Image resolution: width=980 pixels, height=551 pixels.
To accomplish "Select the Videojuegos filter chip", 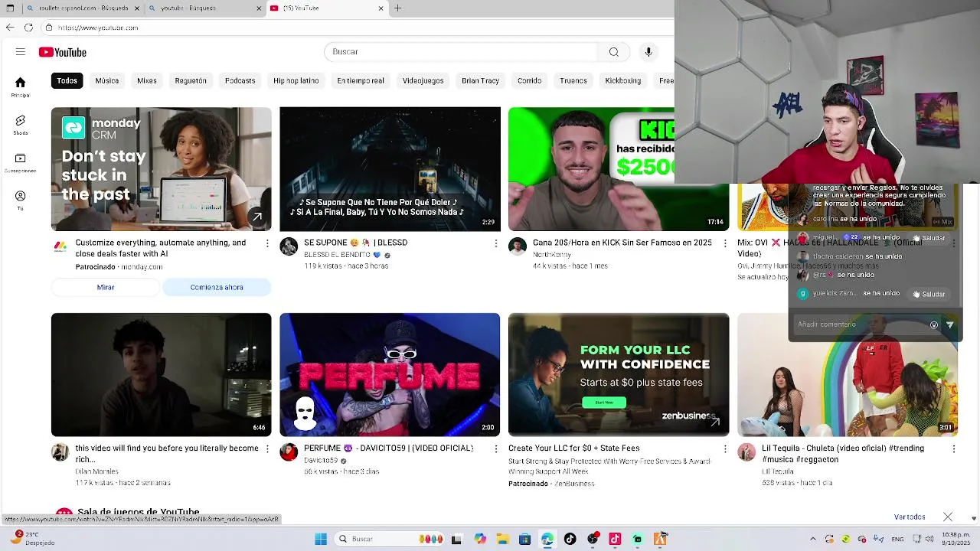I will pos(423,80).
